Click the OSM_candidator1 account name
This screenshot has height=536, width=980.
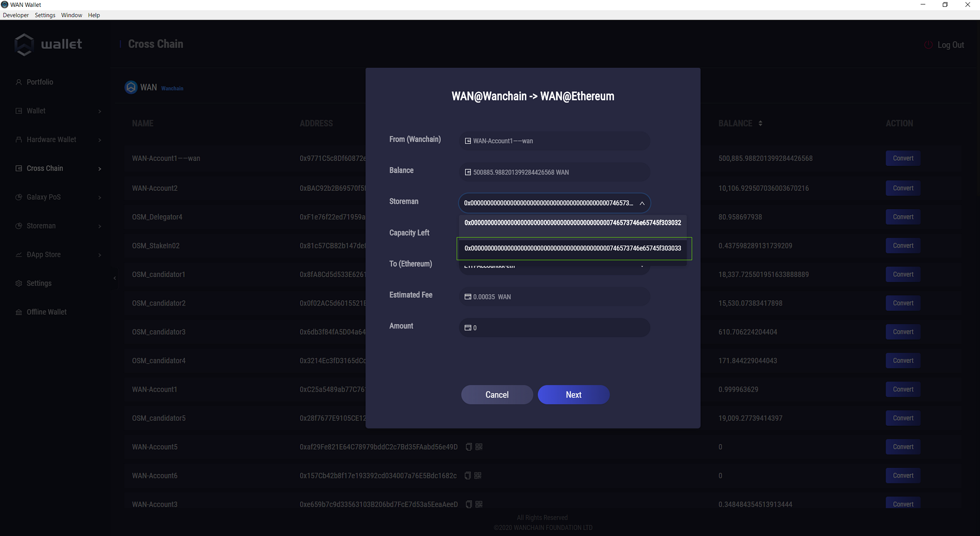158,275
